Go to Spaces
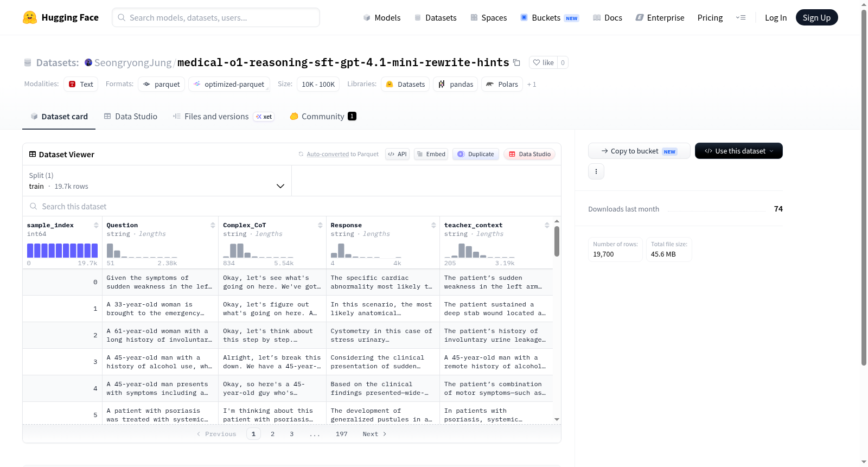Screen dimensions: 868x467 [x=489, y=17]
